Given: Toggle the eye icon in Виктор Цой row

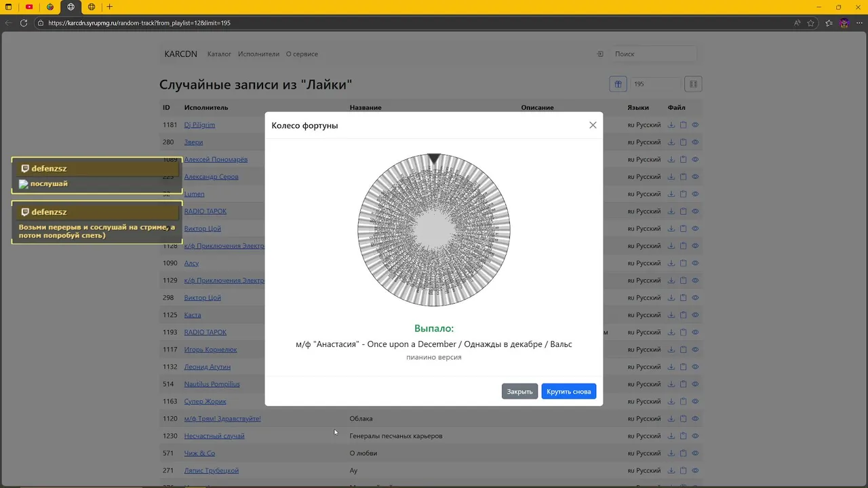Looking at the screenshot, I should (x=695, y=228).
